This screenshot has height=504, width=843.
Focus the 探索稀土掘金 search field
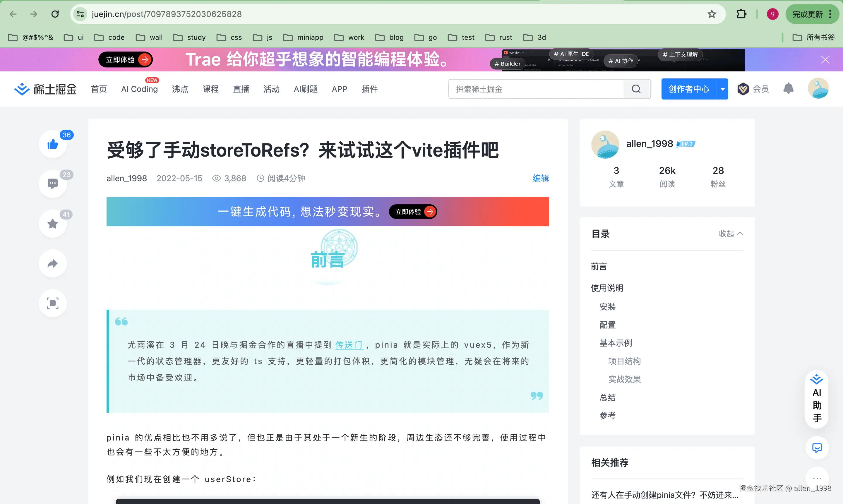537,89
